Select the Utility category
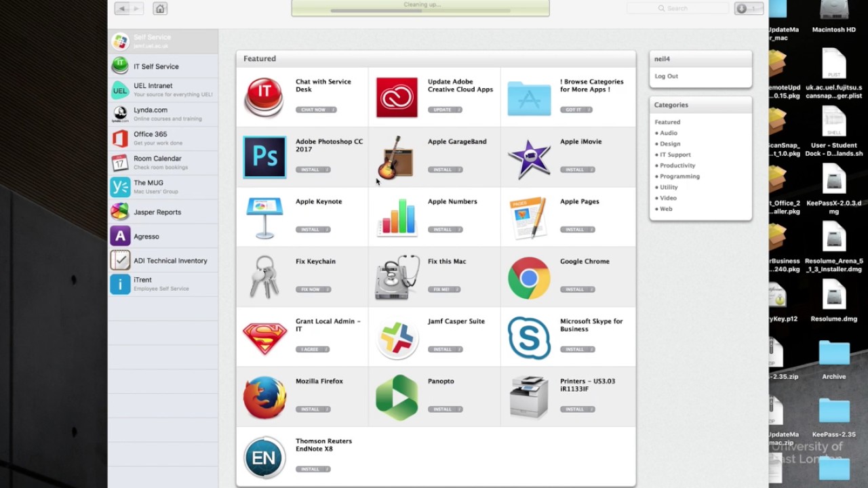Viewport: 868px width, 488px height. [669, 187]
